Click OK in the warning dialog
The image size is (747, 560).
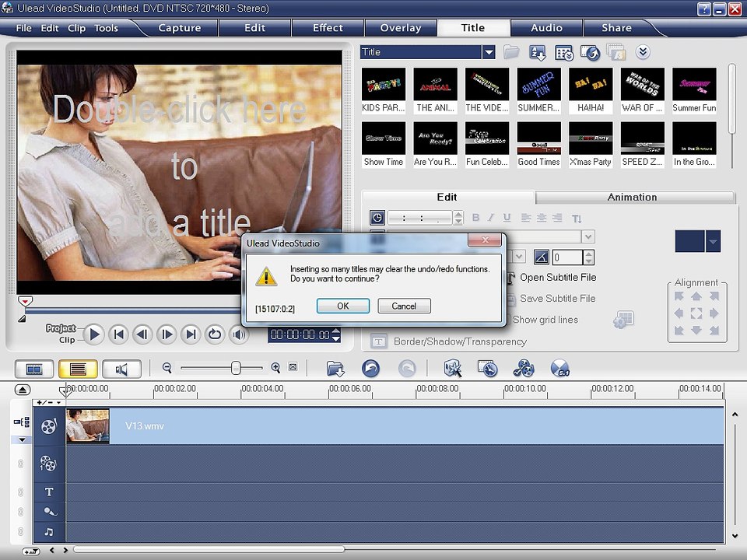[343, 306]
